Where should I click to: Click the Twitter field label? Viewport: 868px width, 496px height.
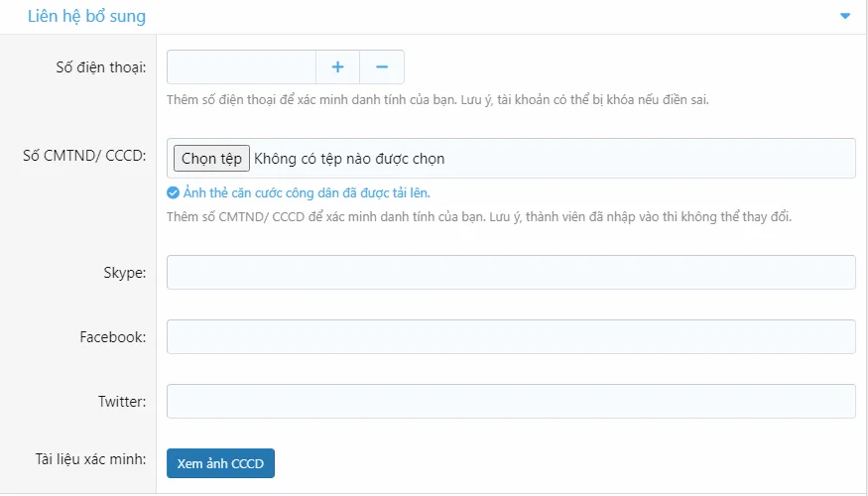121,402
